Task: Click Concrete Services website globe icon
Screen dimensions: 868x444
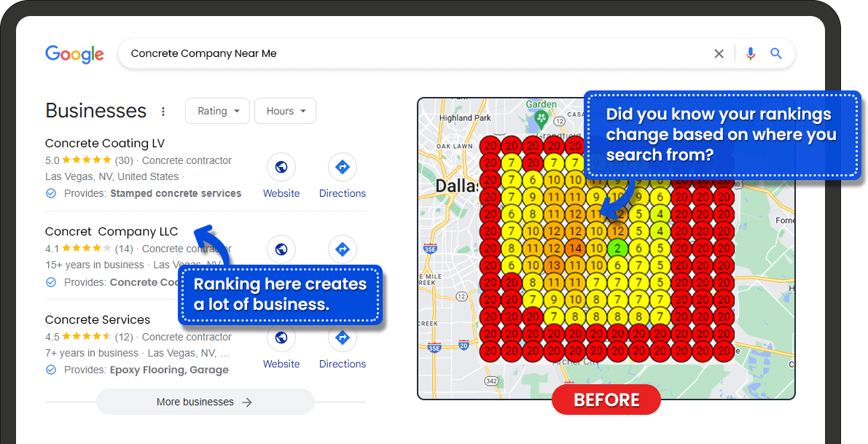Action: 281,339
